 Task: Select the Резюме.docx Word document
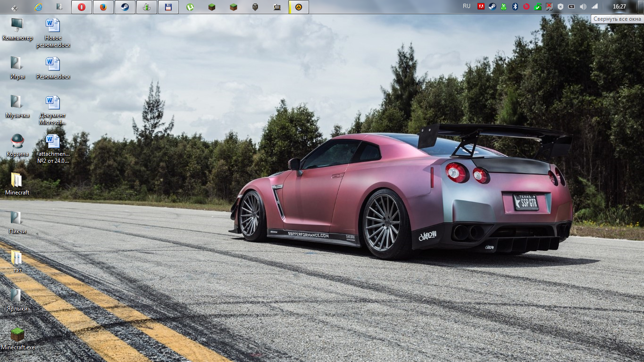coord(53,67)
